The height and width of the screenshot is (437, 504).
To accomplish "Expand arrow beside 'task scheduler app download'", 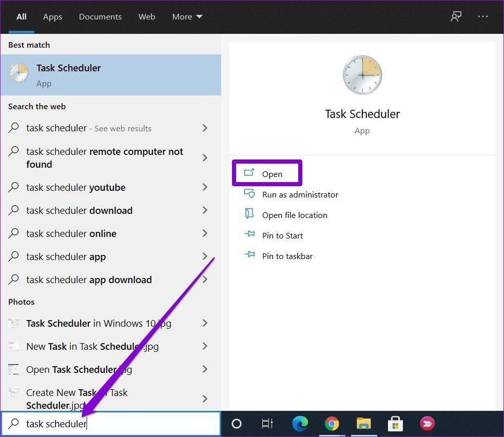I will [205, 280].
